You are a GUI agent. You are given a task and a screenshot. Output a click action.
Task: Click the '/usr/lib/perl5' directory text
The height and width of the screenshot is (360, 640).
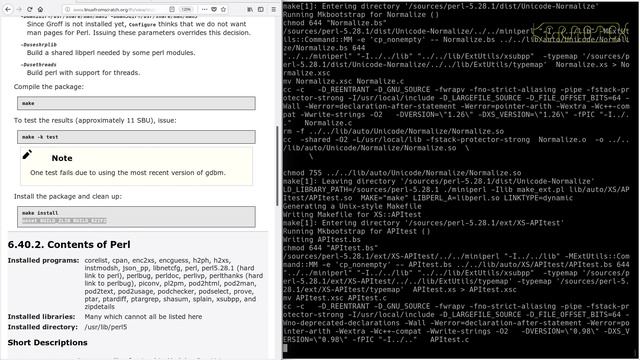(106, 327)
